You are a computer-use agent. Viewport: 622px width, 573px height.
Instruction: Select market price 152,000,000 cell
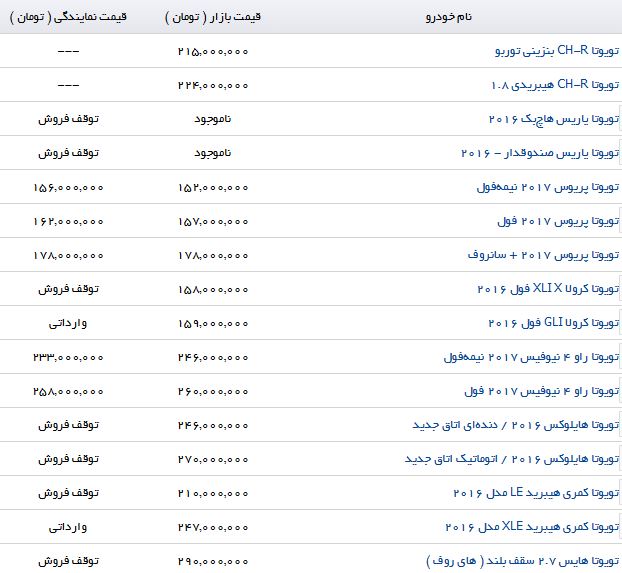click(213, 188)
